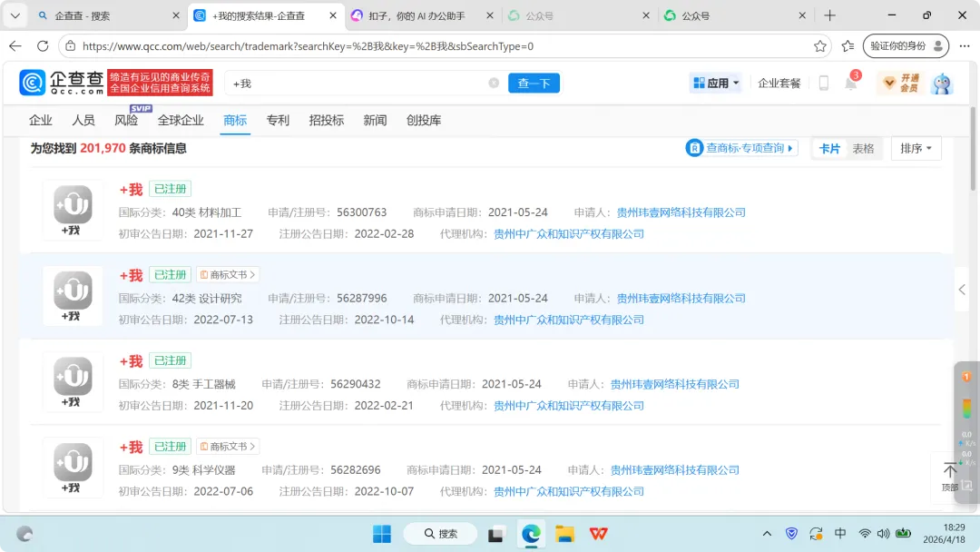This screenshot has width=980, height=552.
Task: Open the +我 trademark title for 40类 材料加工
Action: [x=132, y=189]
